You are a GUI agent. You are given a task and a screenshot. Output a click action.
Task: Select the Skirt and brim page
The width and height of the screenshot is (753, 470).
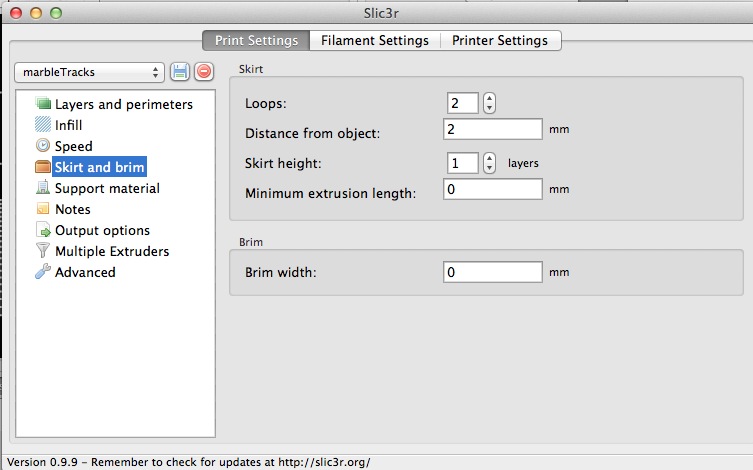pos(99,167)
